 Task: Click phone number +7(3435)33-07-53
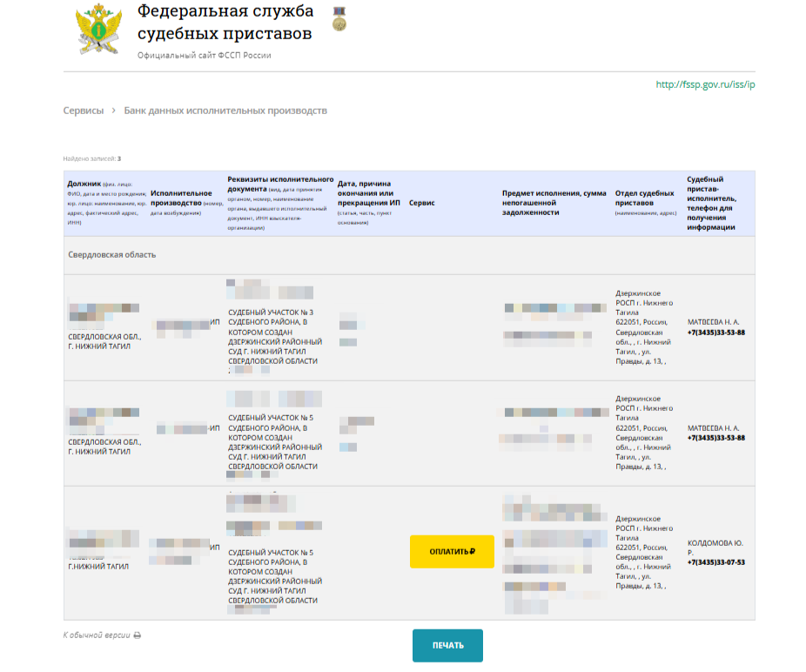[x=716, y=562]
